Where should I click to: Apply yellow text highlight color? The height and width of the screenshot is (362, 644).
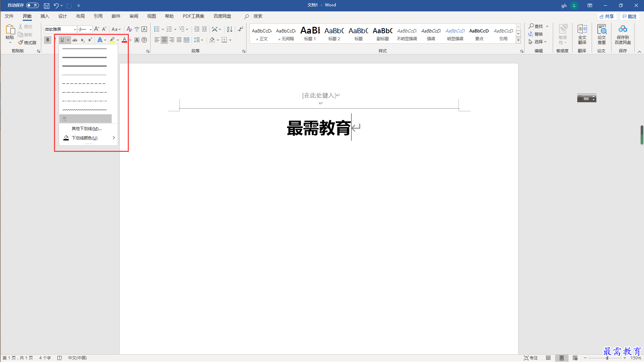(112, 40)
